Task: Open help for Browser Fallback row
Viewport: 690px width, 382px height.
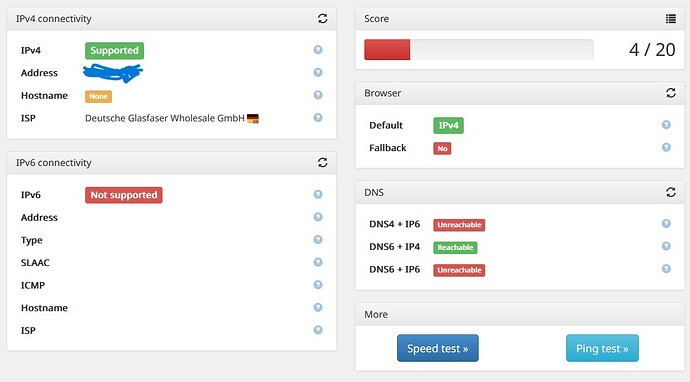Action: pos(666,147)
